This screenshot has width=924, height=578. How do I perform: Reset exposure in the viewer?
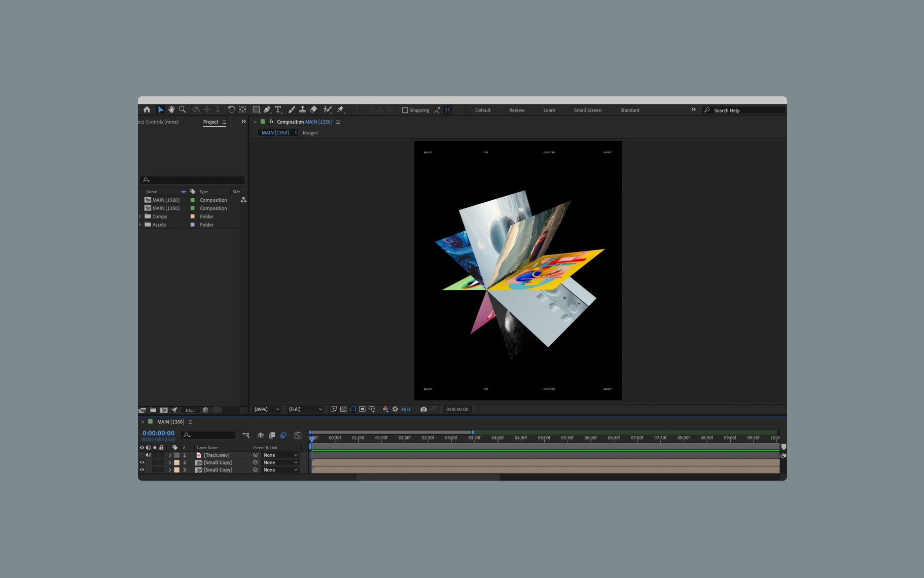pos(395,409)
